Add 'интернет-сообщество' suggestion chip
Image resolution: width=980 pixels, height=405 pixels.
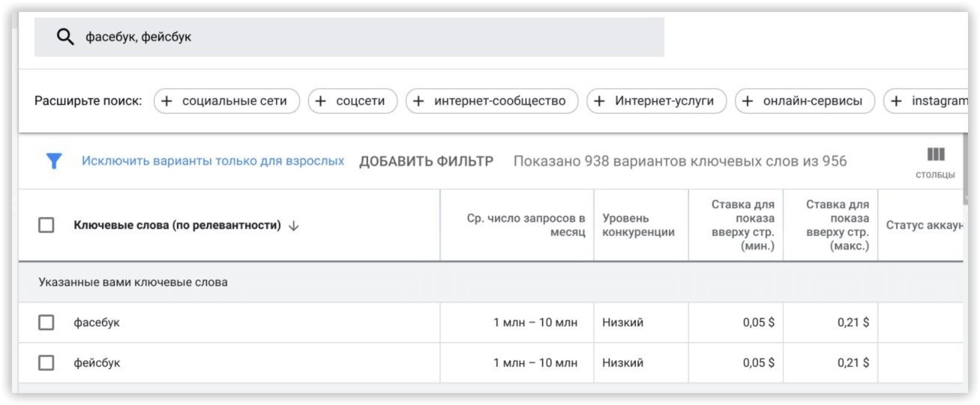click(x=492, y=101)
